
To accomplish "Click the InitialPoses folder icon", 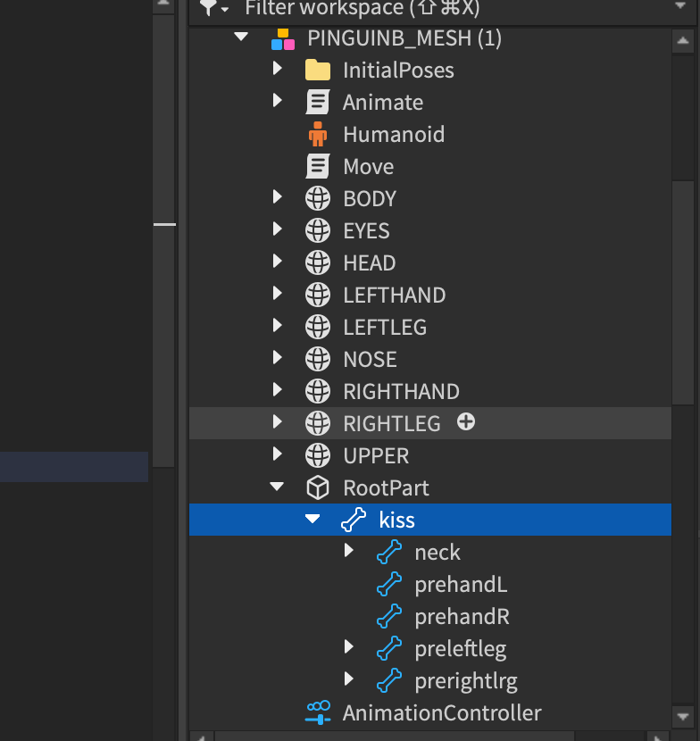I will 317,71.
